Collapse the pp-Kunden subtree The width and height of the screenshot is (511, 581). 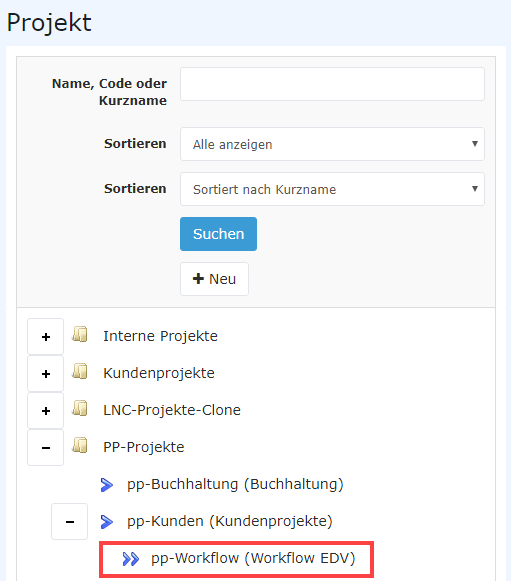pyautogui.click(x=70, y=522)
